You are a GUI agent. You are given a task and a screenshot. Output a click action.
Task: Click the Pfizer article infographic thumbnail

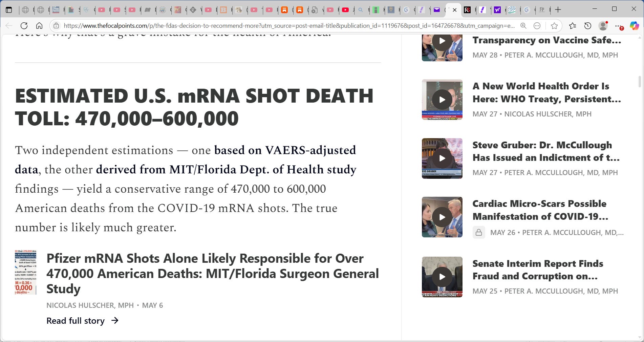point(25,272)
